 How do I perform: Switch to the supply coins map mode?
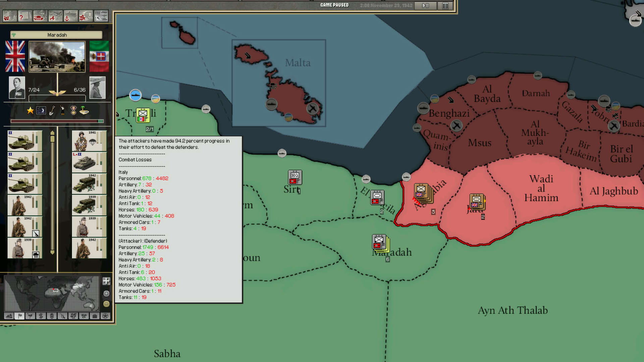click(x=52, y=316)
